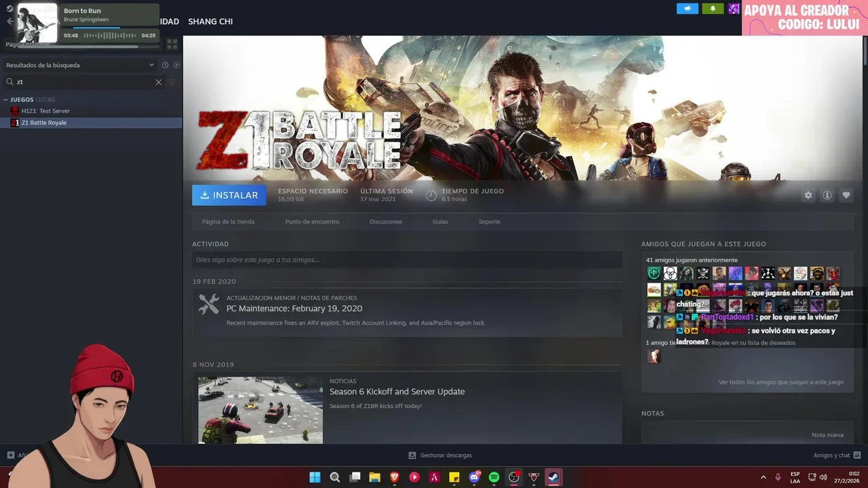This screenshot has width=868, height=488.
Task: Open the volume control in tray
Action: pyautogui.click(x=823, y=477)
